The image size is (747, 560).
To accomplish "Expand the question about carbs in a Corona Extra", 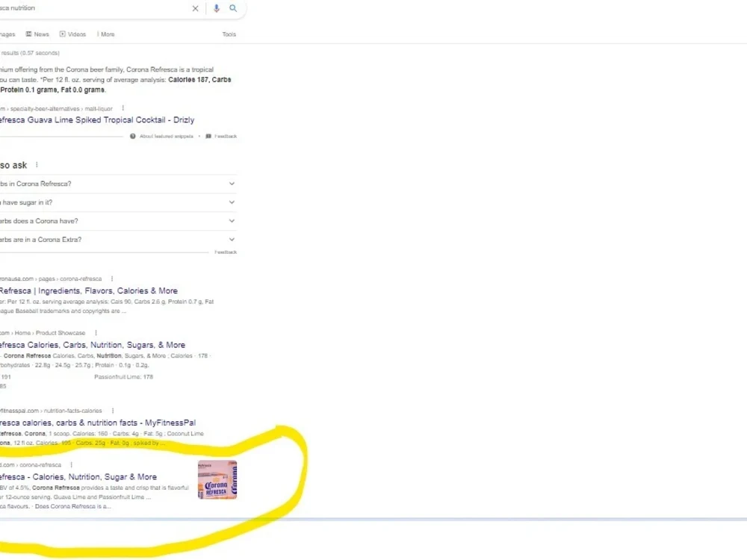I will [118, 240].
